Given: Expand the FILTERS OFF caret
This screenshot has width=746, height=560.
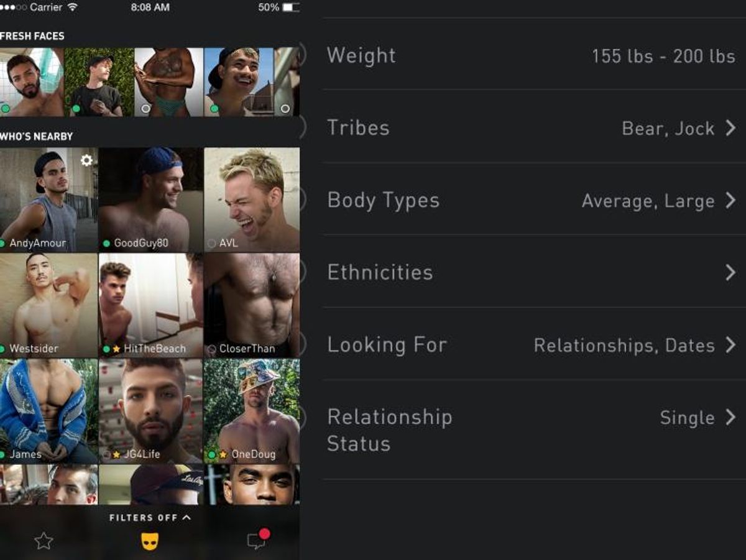Looking at the screenshot, I should [186, 517].
